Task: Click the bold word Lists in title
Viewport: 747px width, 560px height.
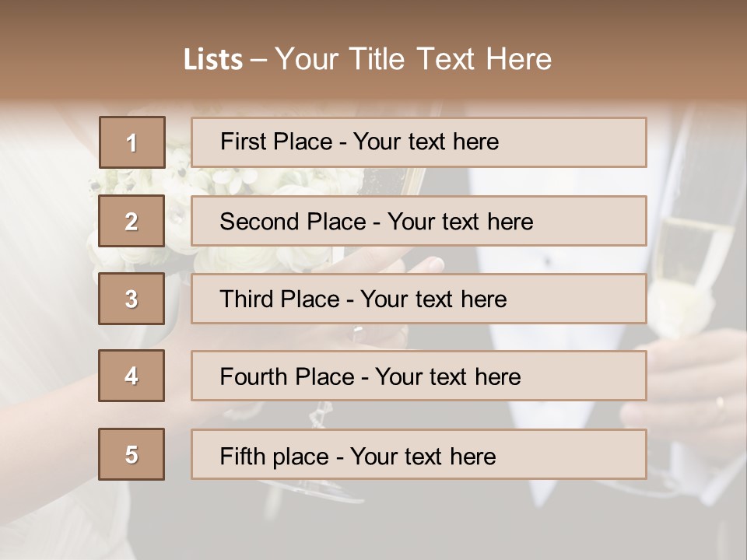Action: coord(212,59)
